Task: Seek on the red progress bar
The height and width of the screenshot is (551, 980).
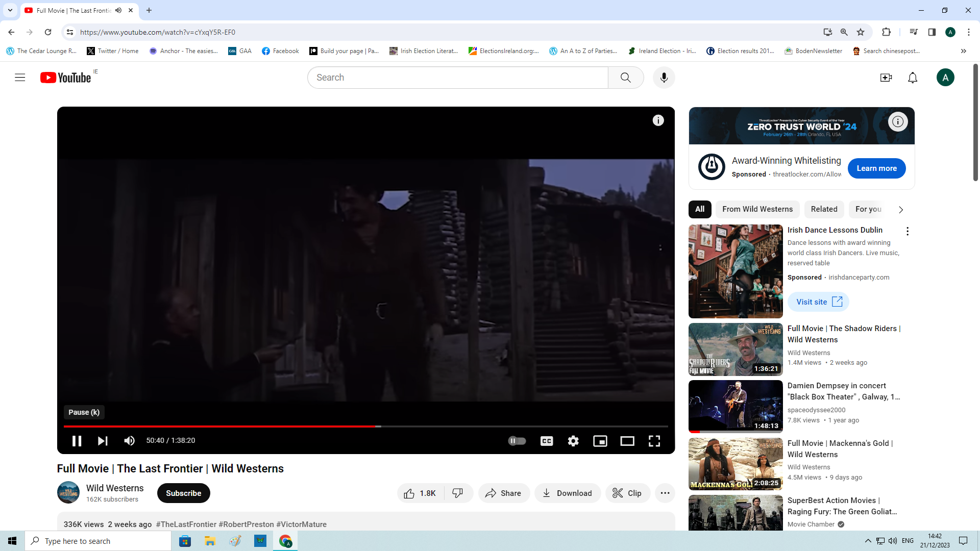Action: coord(306,426)
